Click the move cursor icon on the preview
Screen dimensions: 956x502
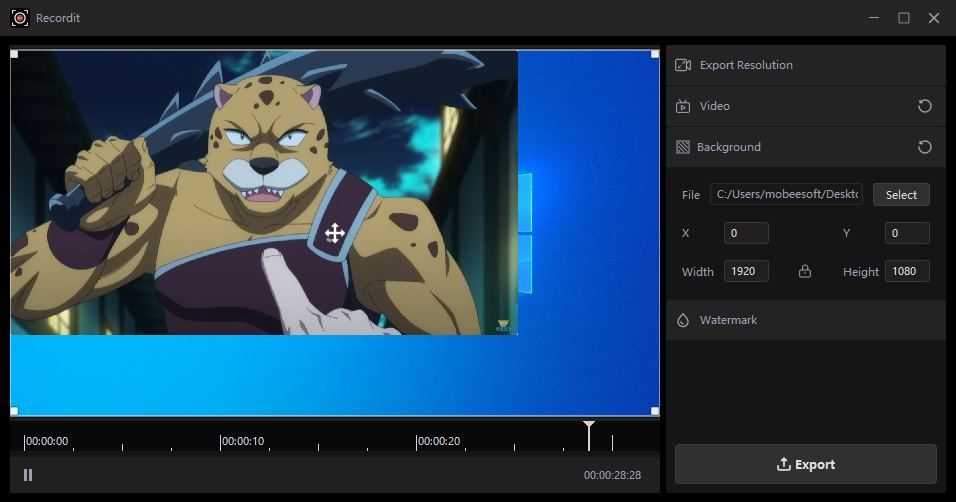[x=334, y=234]
